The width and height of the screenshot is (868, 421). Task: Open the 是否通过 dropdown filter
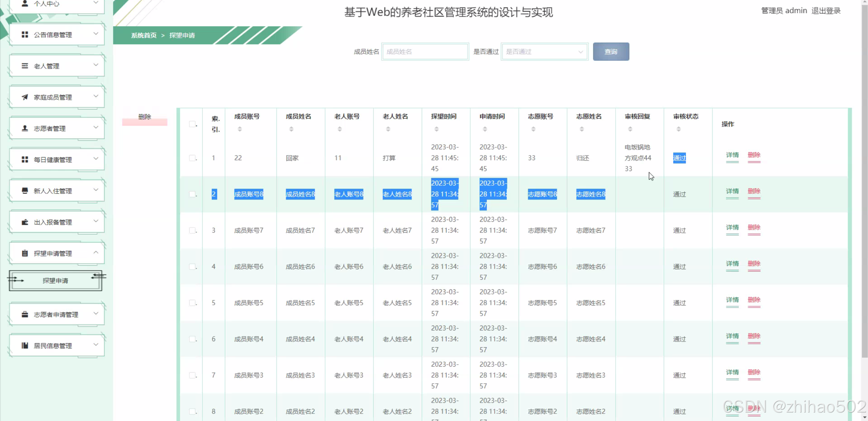(544, 52)
